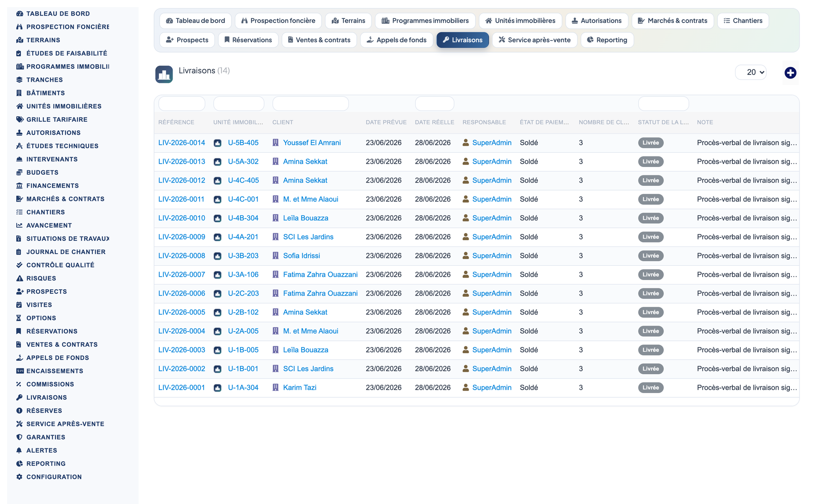Click Prospection foncière binoculars icon in sidebar
This screenshot has width=815, height=504.
[19, 27]
